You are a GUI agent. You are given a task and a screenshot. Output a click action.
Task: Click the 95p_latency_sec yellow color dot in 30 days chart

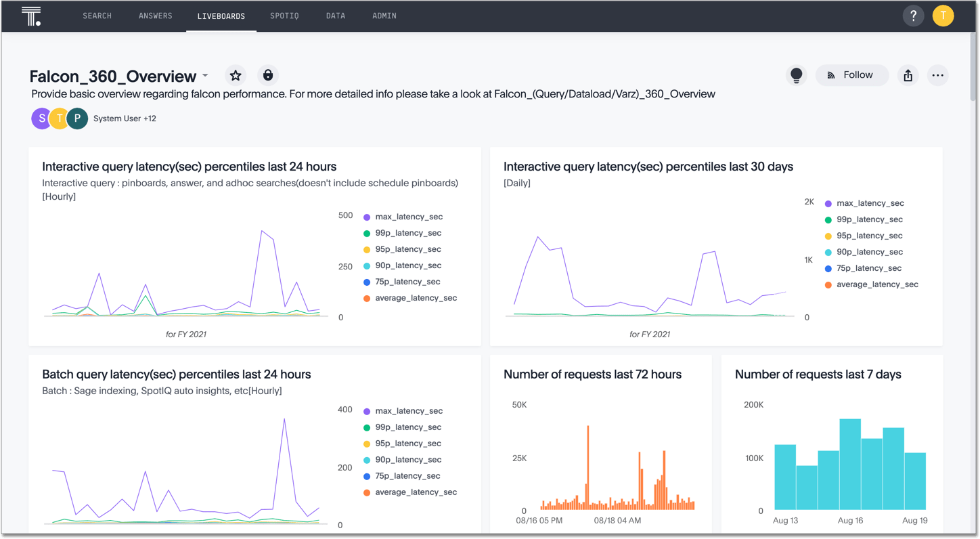(x=828, y=236)
